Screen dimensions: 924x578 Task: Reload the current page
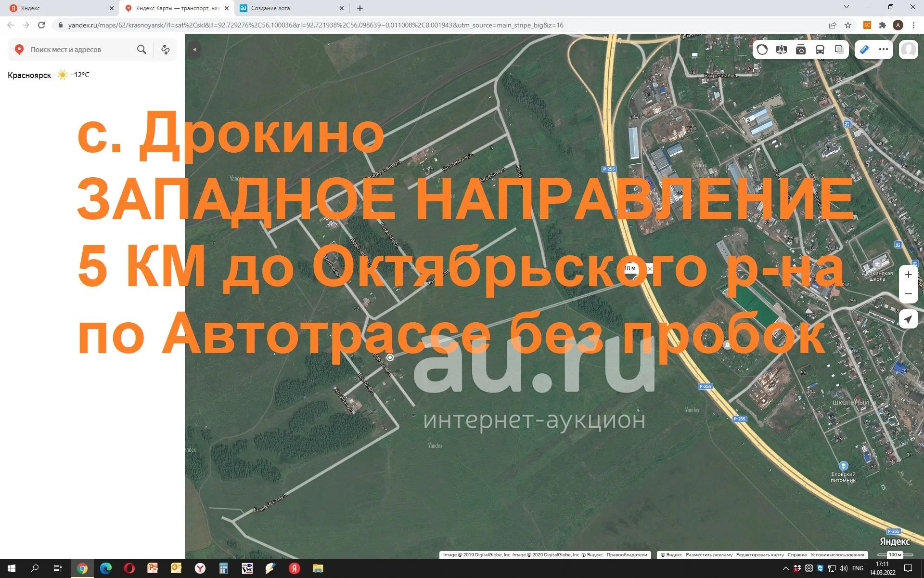point(41,25)
